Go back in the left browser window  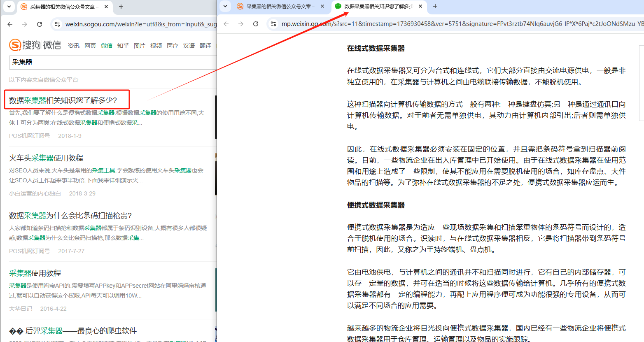10,24
